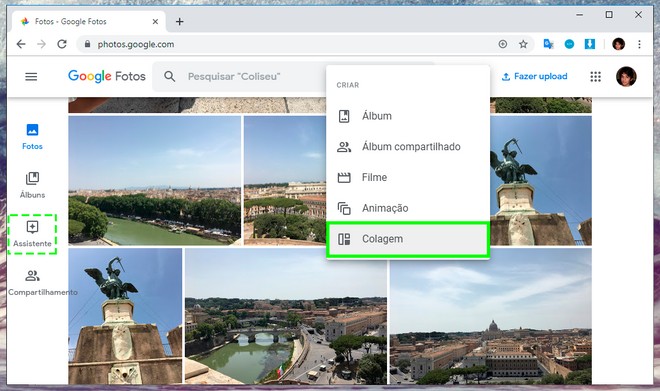660x391 pixels.
Task: Open Compartilhamento in the sidebar
Action: 43,282
